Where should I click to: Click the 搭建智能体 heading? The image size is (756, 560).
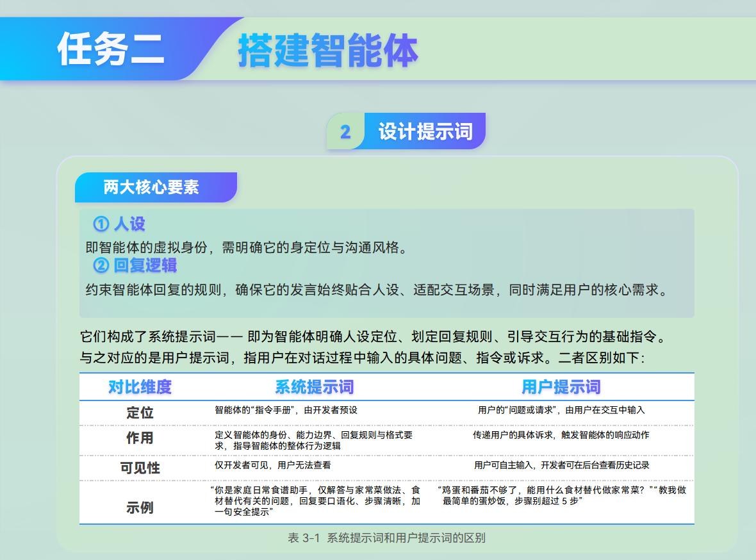[328, 50]
